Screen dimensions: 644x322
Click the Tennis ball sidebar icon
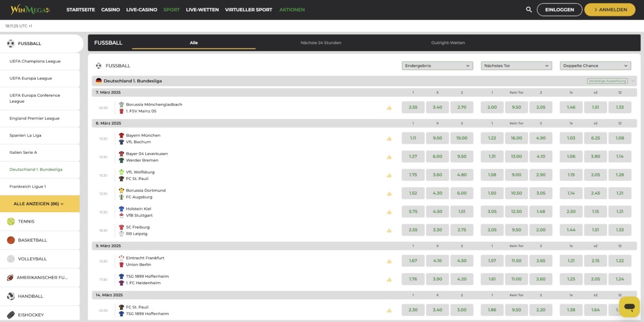click(x=11, y=221)
